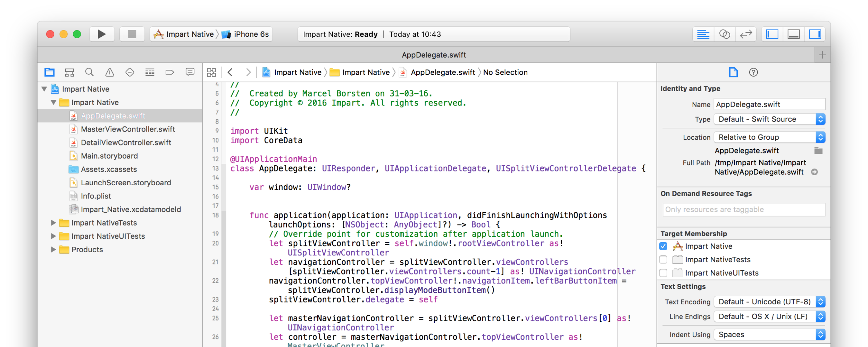Select AppDelegate.swift in navigator
Image resolution: width=868 pixels, height=347 pixels.
120,116
